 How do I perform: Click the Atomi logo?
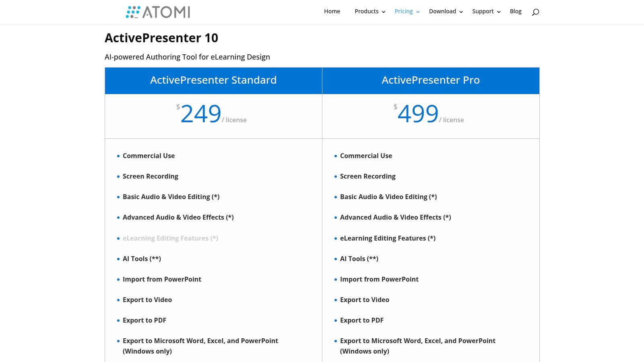click(157, 12)
